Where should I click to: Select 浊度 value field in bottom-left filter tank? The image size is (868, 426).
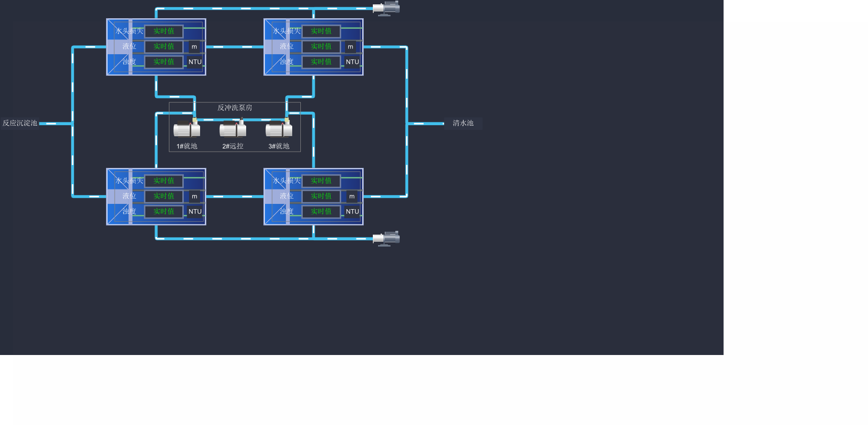[x=164, y=212]
